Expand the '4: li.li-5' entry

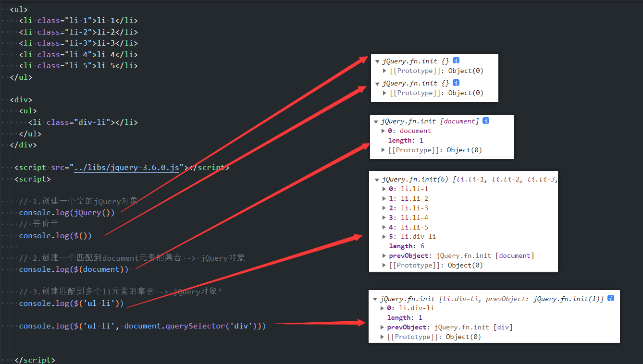[384, 227]
